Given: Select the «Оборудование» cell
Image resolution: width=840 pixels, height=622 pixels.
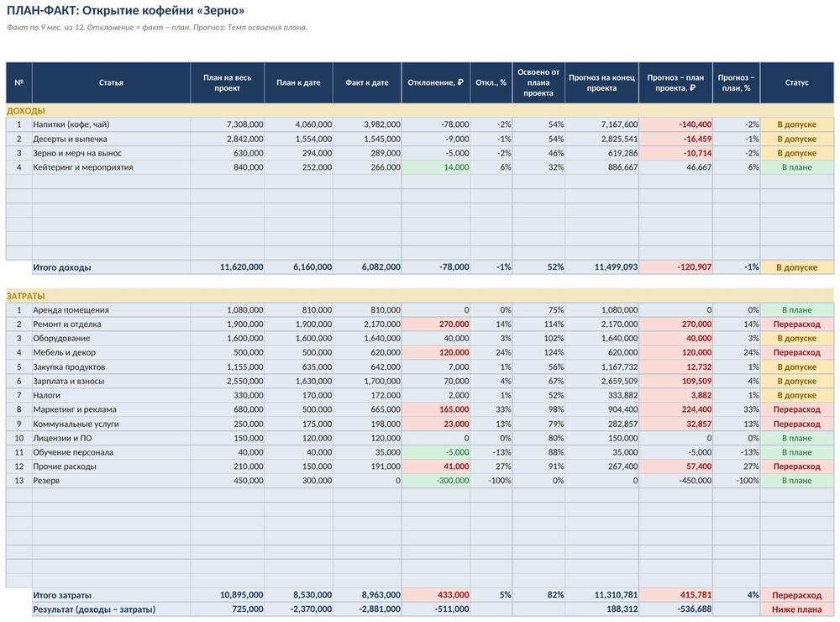Looking at the screenshot, I should pos(111,339).
